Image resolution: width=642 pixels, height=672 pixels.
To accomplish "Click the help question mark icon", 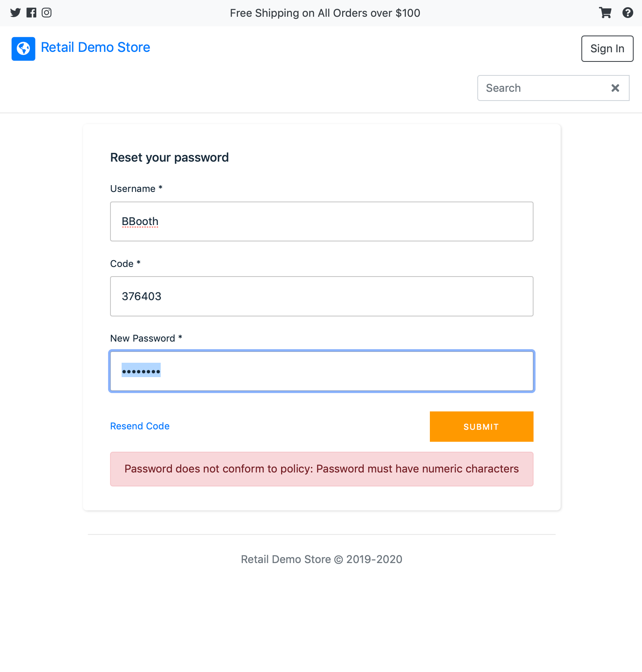I will 628,13.
